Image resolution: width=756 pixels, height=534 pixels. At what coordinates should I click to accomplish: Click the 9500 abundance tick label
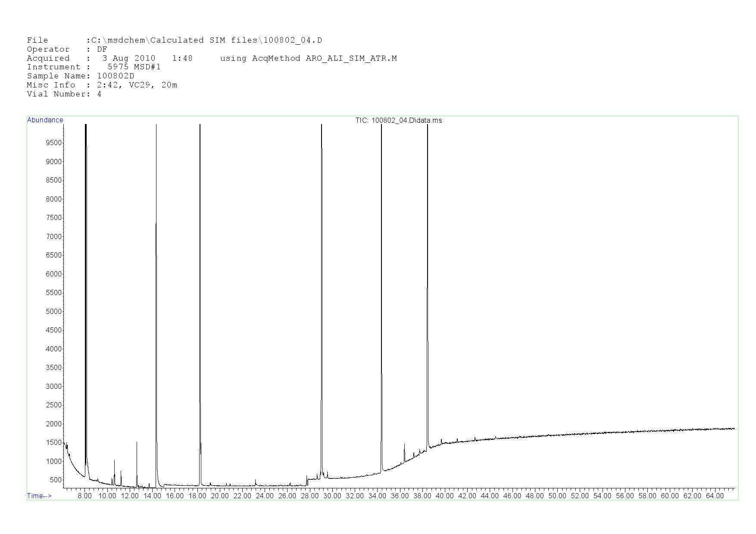tap(54, 143)
